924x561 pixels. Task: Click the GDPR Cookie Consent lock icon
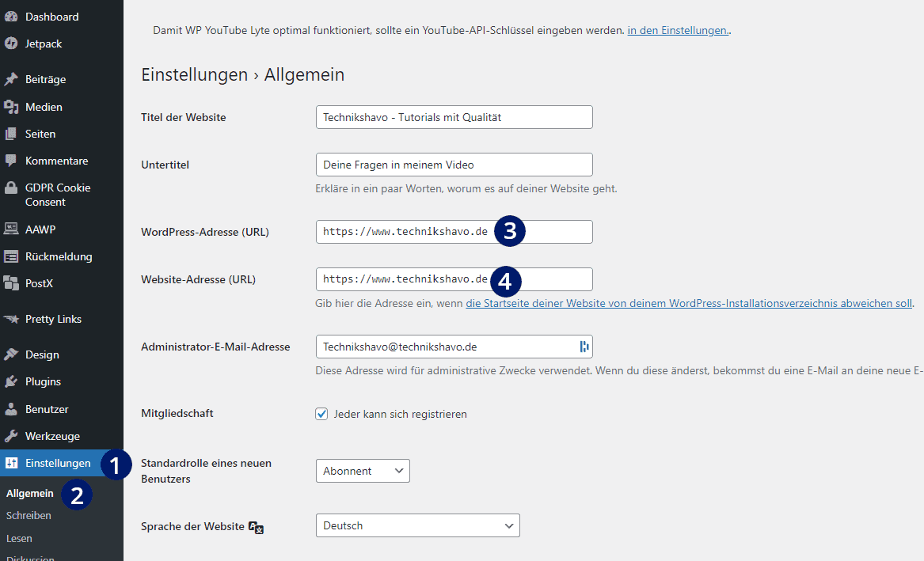[x=11, y=188]
